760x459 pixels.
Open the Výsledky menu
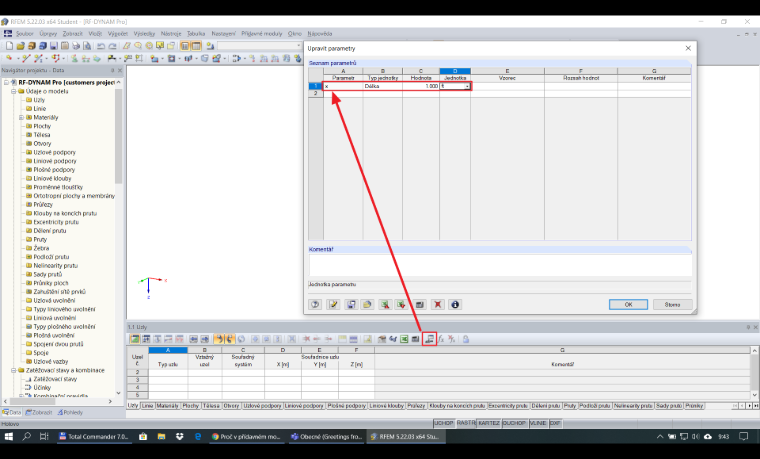tap(144, 33)
